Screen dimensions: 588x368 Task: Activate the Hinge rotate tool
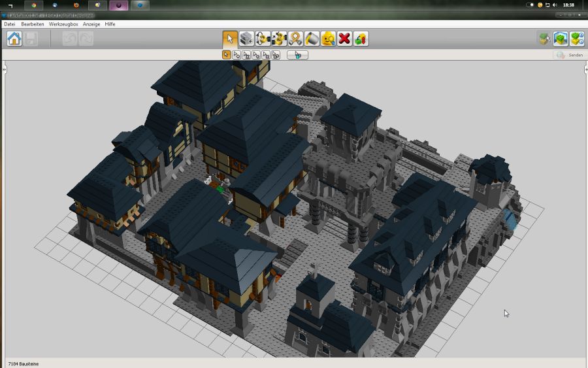tap(263, 39)
